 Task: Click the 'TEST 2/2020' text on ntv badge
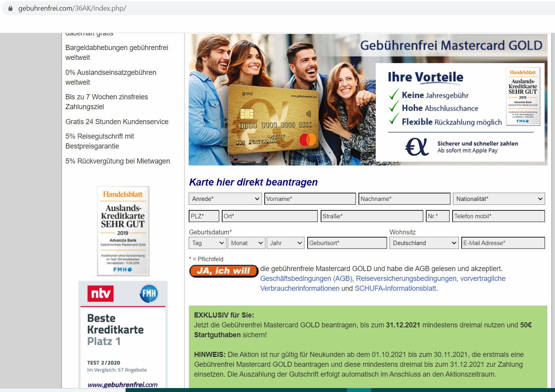tap(104, 362)
